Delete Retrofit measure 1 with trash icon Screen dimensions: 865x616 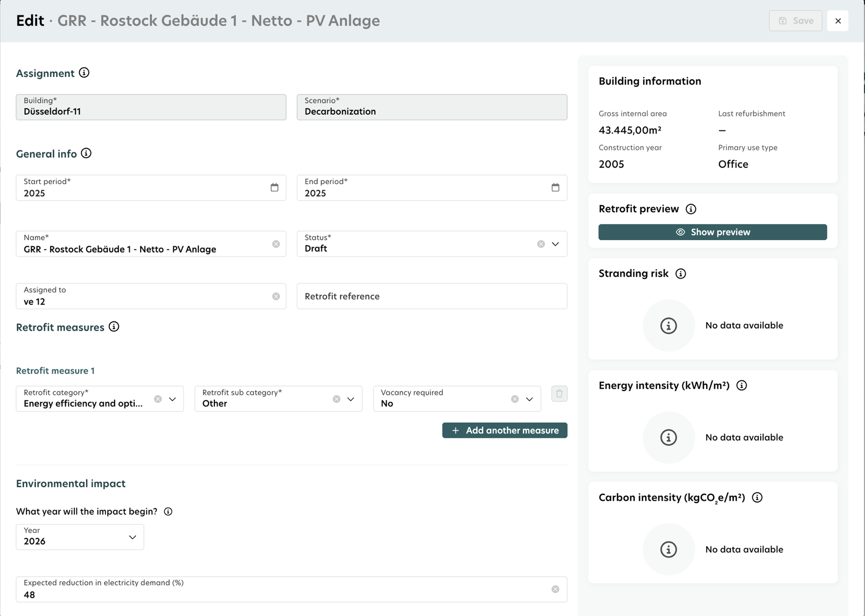click(559, 394)
